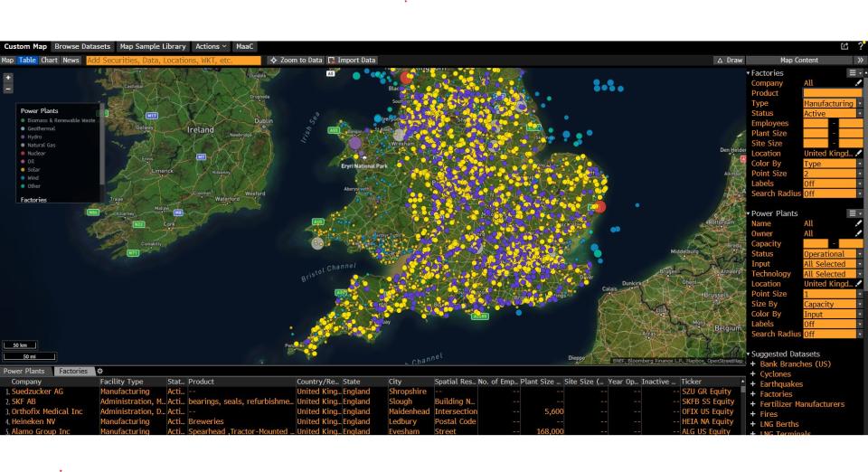Switch to Map view

(x=7, y=61)
